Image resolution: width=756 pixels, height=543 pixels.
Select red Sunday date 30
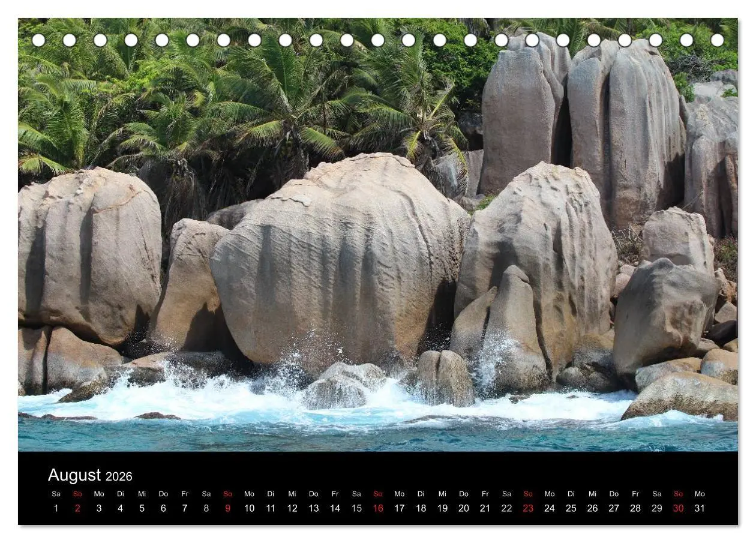point(679,508)
